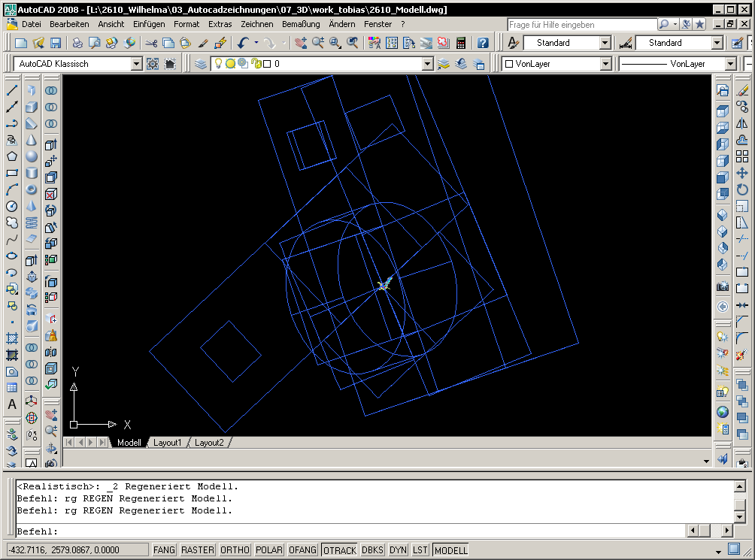Screen dimensions: 755x560
Task: Select the Circle drawing tool
Action: 12,207
